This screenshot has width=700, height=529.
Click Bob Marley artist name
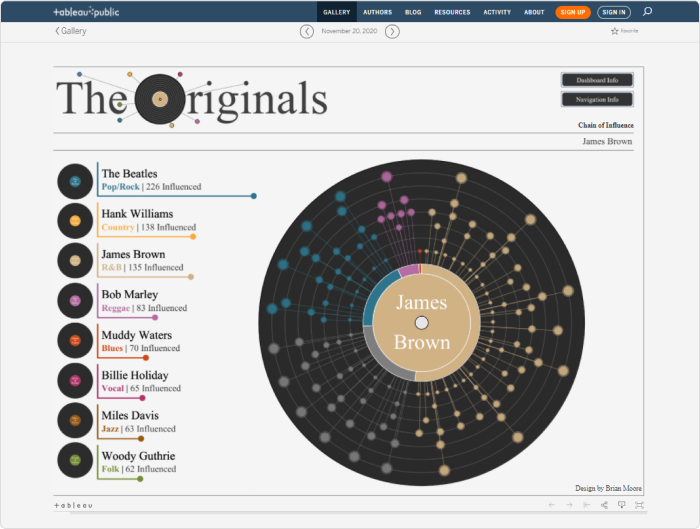[129, 295]
